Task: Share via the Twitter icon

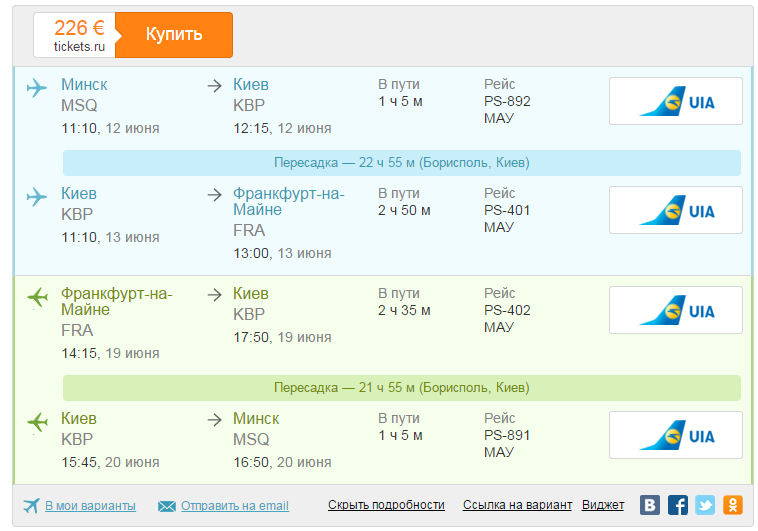Action: [x=705, y=505]
